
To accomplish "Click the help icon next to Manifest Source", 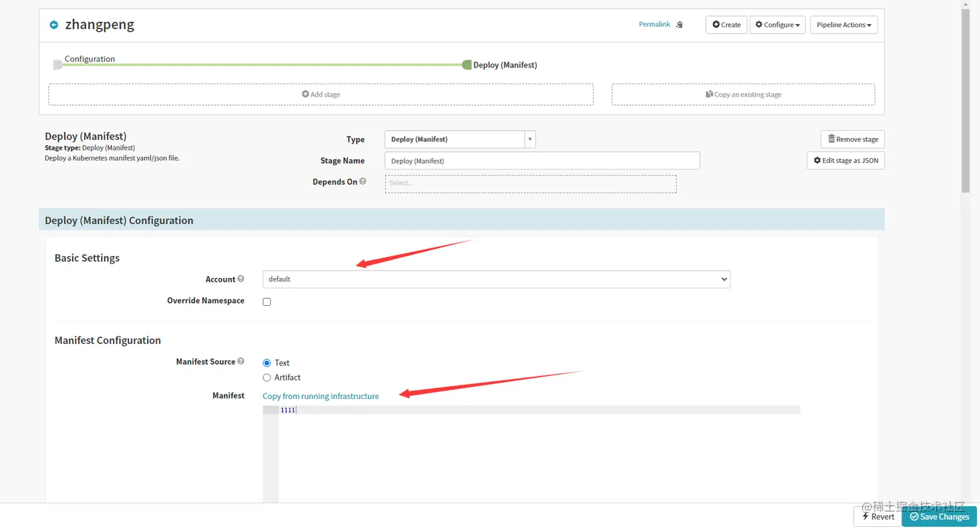I will 241,361.
